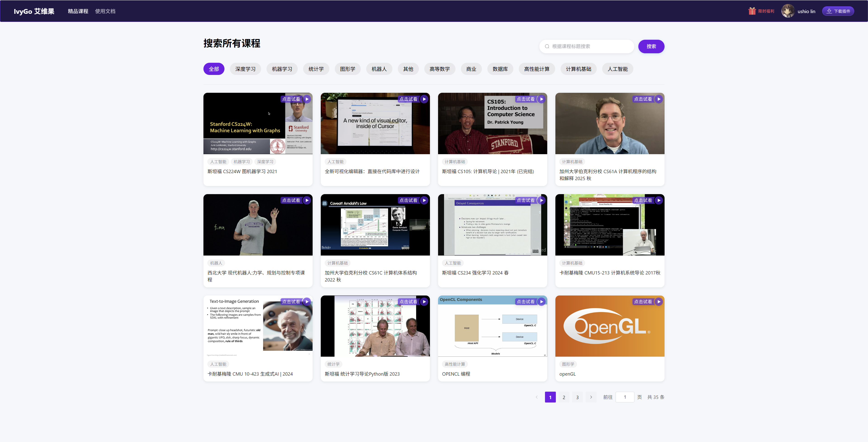Viewport: 868px width, 442px height.
Task: Click the 下载插件 download plugin button
Action: (x=838, y=11)
